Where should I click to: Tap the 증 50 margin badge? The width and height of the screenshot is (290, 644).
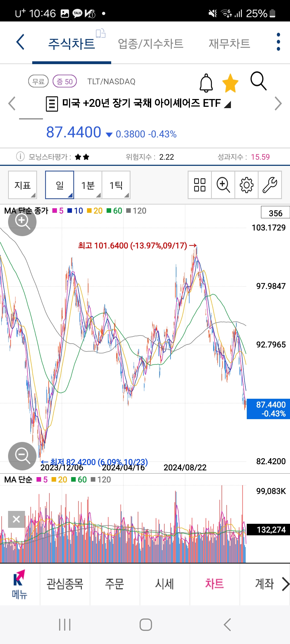[65, 81]
